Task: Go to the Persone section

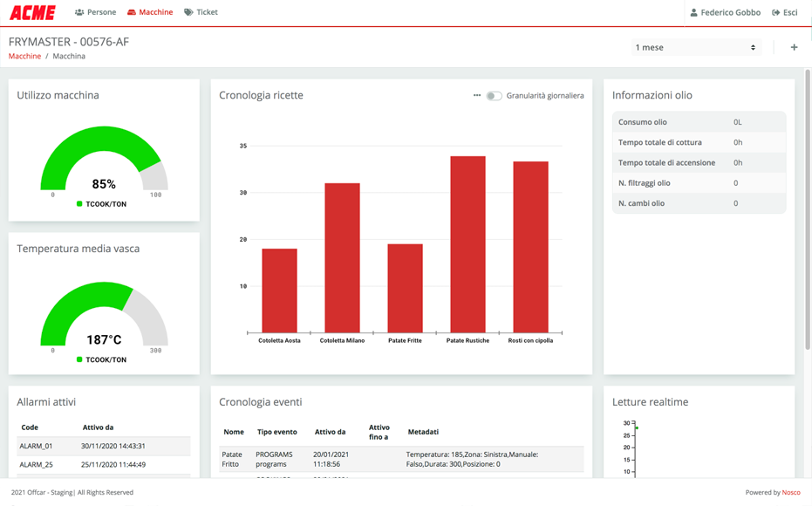Action: (101, 12)
